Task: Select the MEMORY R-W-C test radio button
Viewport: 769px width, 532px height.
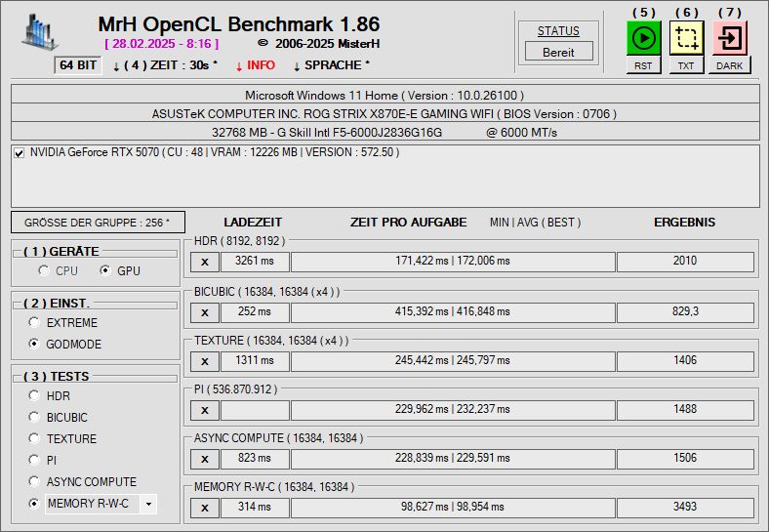Action: click(34, 504)
